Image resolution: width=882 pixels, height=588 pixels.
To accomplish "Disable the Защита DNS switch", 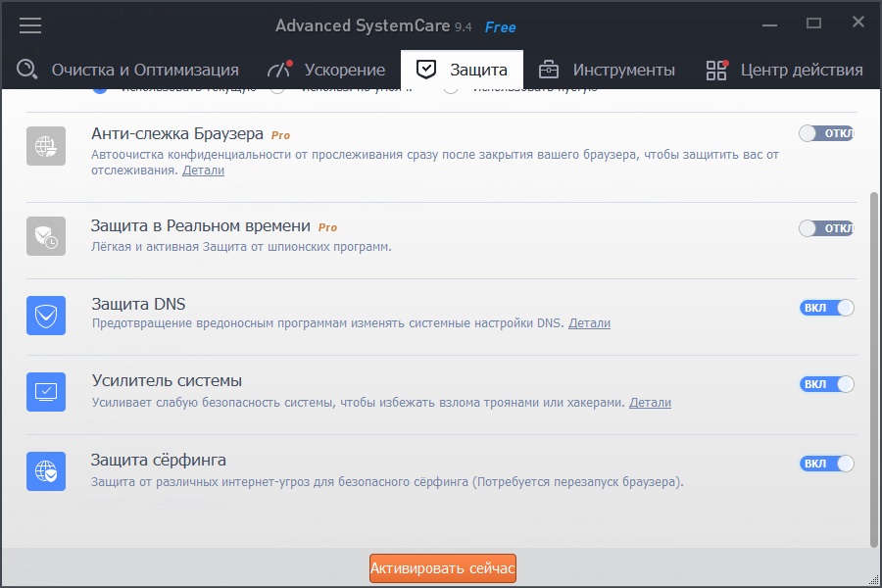I will [x=827, y=308].
